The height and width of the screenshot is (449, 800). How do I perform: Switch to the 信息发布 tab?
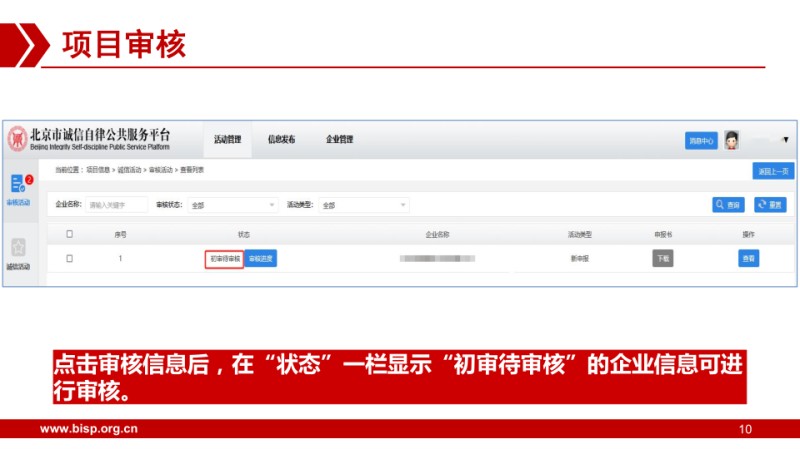tap(281, 140)
